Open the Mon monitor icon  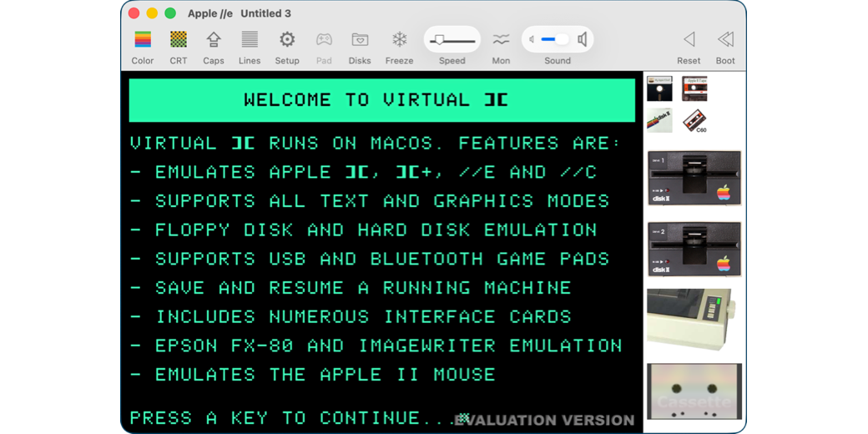(x=501, y=39)
